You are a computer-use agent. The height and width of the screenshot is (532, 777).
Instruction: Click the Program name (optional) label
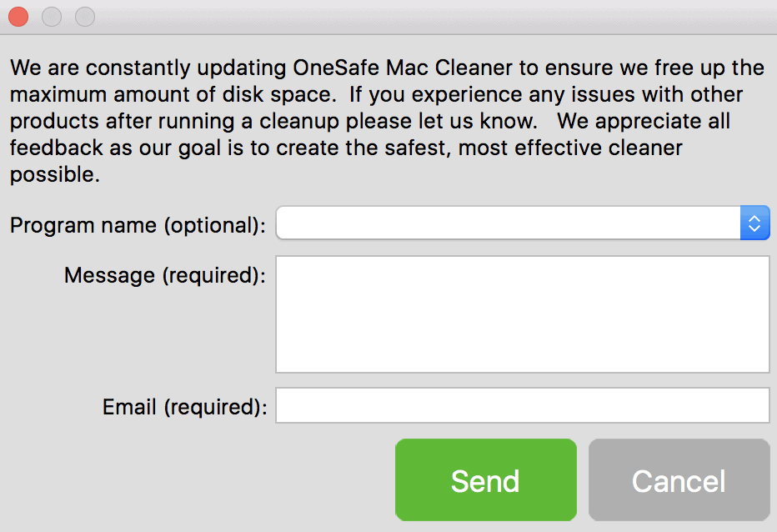(136, 224)
